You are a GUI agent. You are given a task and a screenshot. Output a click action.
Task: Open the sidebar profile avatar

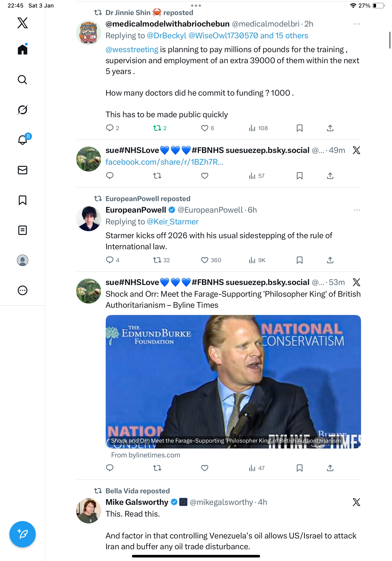(x=23, y=260)
